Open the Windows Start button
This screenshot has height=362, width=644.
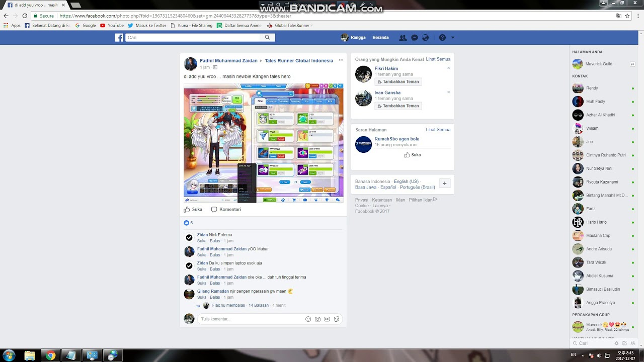point(9,355)
